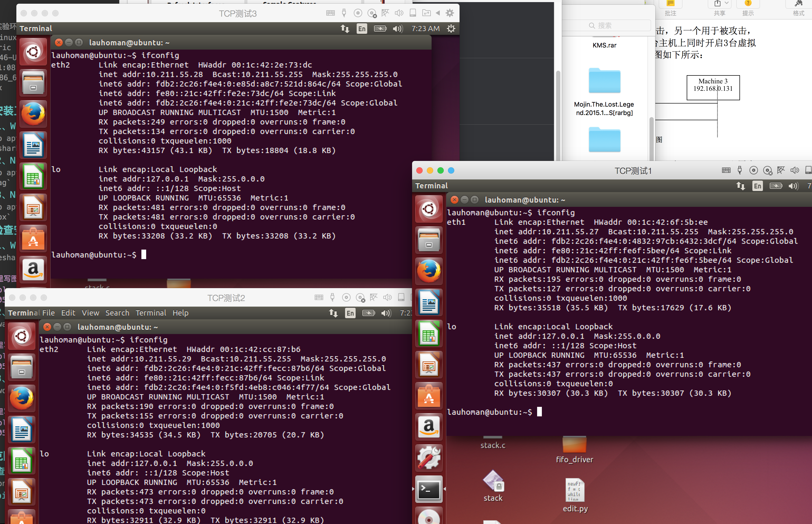
Task: Click keyboard icon in TCP测试2 toolbar
Action: click(319, 298)
